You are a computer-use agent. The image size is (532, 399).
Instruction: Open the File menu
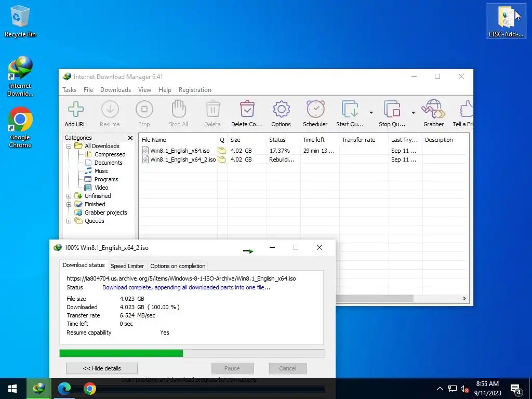pyautogui.click(x=88, y=90)
